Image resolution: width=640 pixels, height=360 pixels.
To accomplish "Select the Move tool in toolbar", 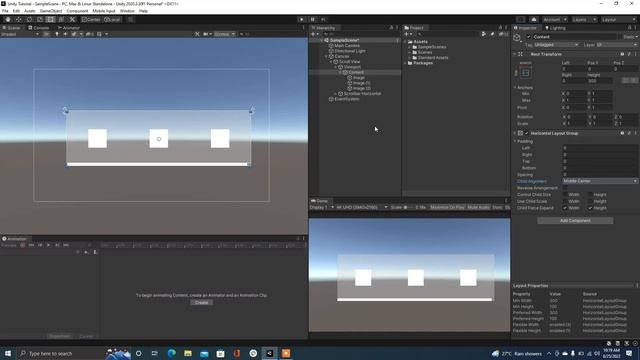I will 18,20.
